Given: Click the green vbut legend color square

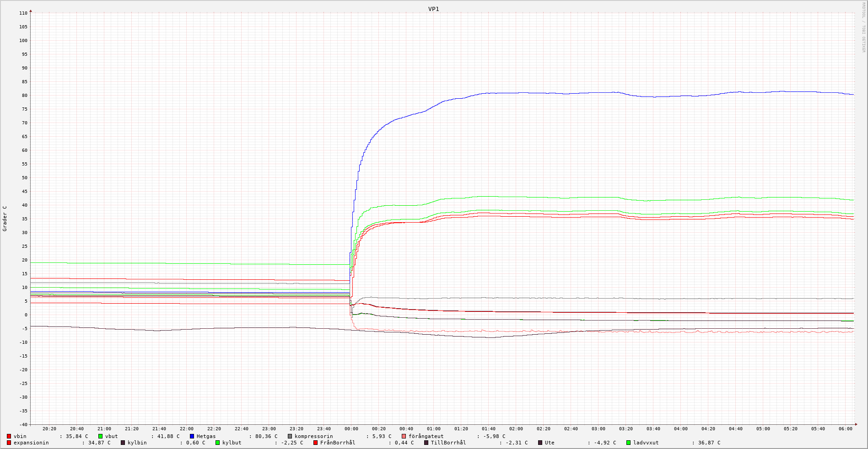Looking at the screenshot, I should (101, 437).
